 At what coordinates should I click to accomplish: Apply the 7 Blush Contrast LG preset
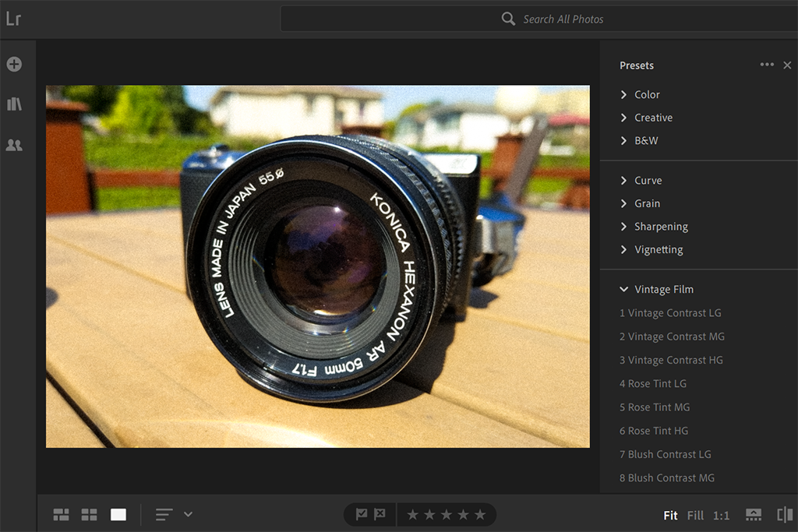[x=666, y=454]
